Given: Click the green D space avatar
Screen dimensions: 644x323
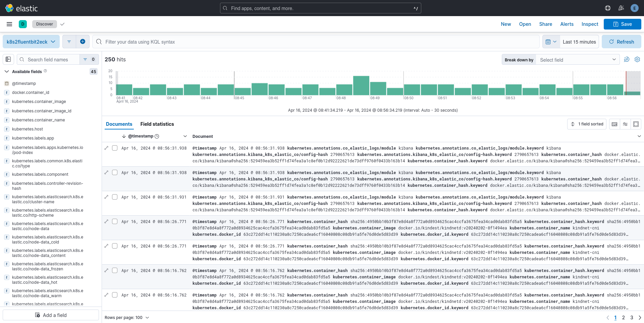Looking at the screenshot, I should point(23,24).
